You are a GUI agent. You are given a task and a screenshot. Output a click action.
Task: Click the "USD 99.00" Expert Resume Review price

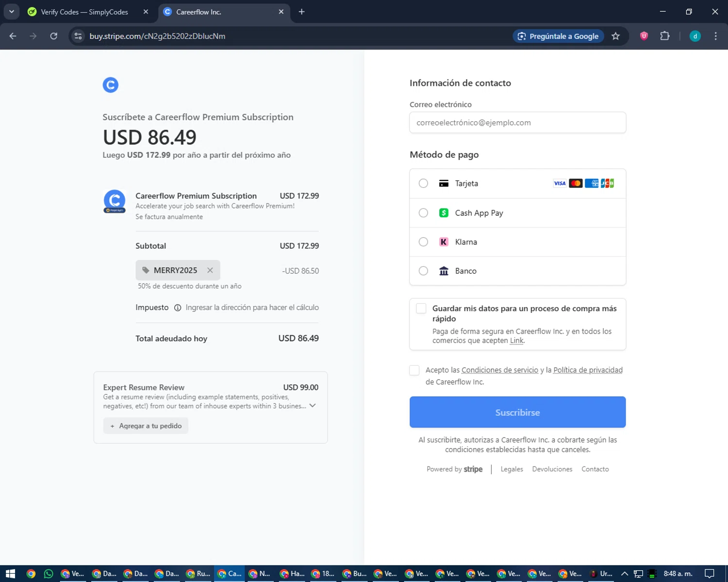(x=300, y=388)
